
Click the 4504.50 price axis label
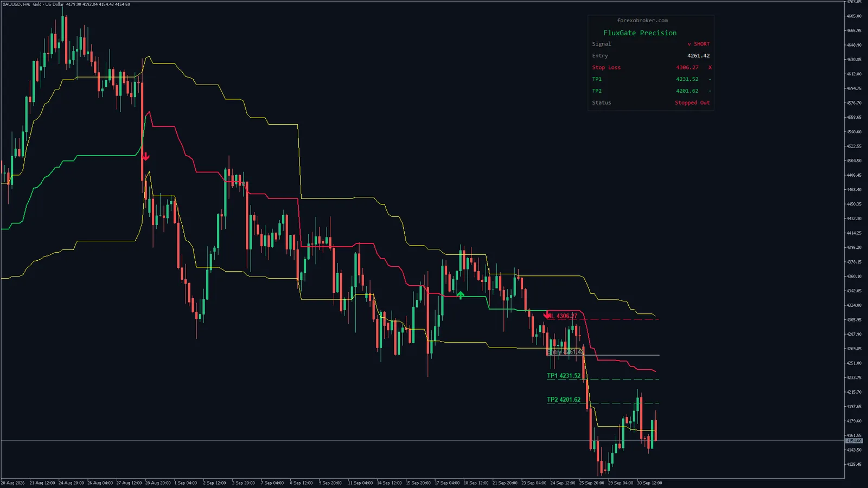[854, 160]
